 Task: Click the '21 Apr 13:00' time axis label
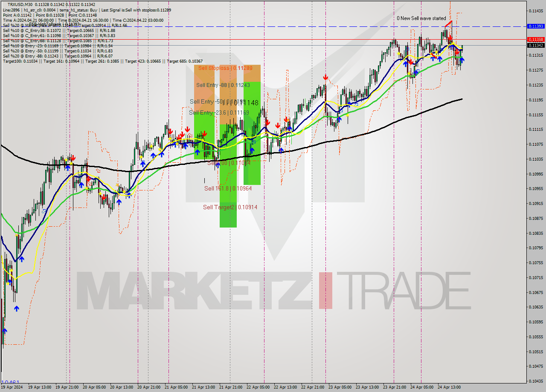click(x=203, y=387)
